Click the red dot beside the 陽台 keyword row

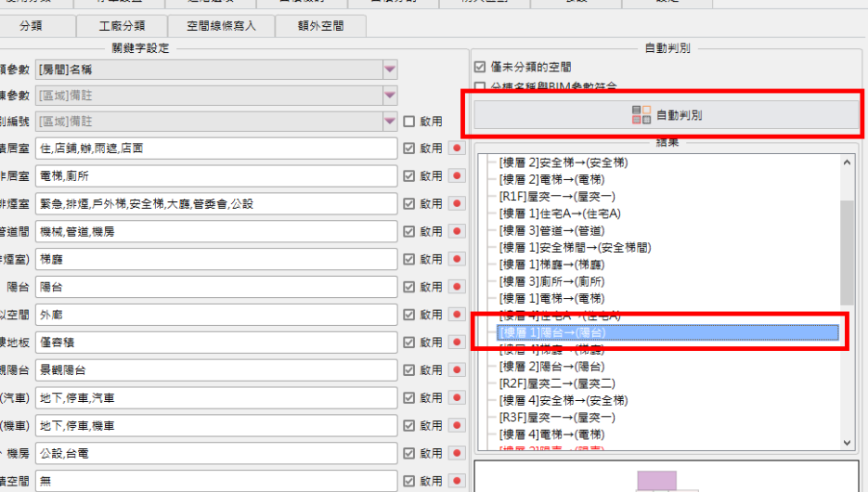point(457,287)
